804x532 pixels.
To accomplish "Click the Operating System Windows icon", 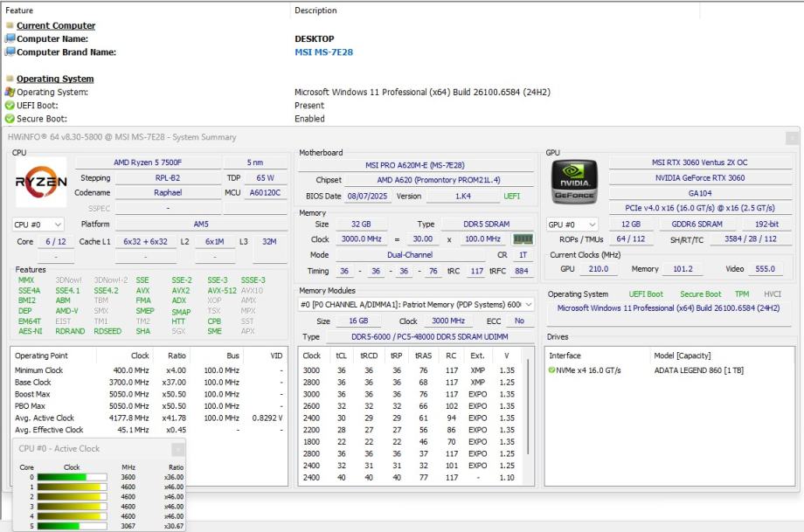I will (10, 92).
